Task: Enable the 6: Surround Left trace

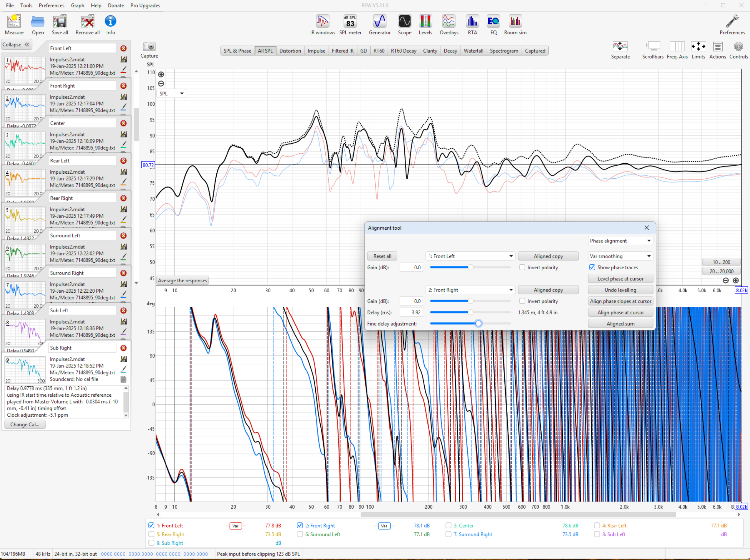Action: 300,534
